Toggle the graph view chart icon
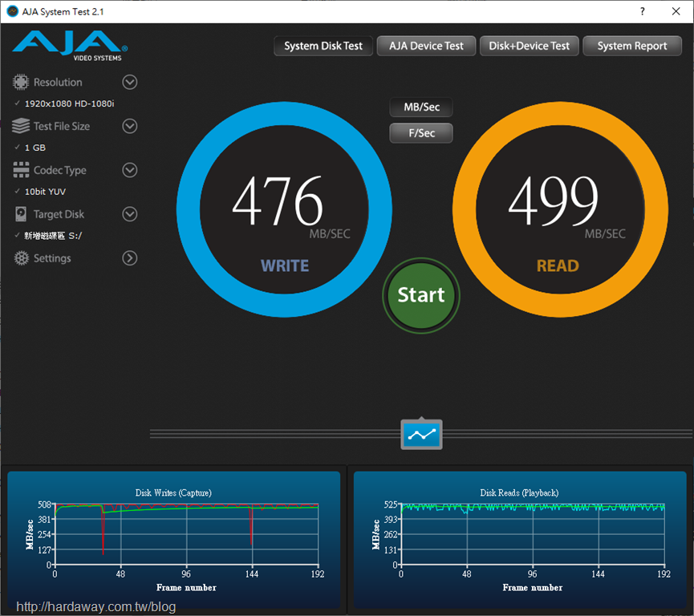 coord(421,435)
